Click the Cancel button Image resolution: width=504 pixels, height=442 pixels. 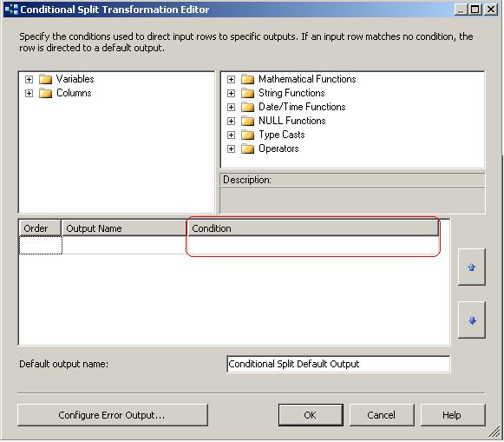pos(382,415)
